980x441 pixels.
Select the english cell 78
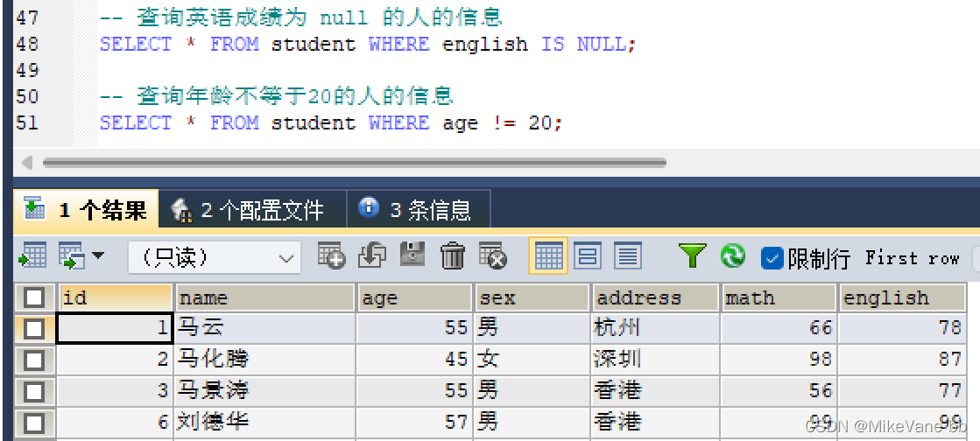(x=903, y=328)
